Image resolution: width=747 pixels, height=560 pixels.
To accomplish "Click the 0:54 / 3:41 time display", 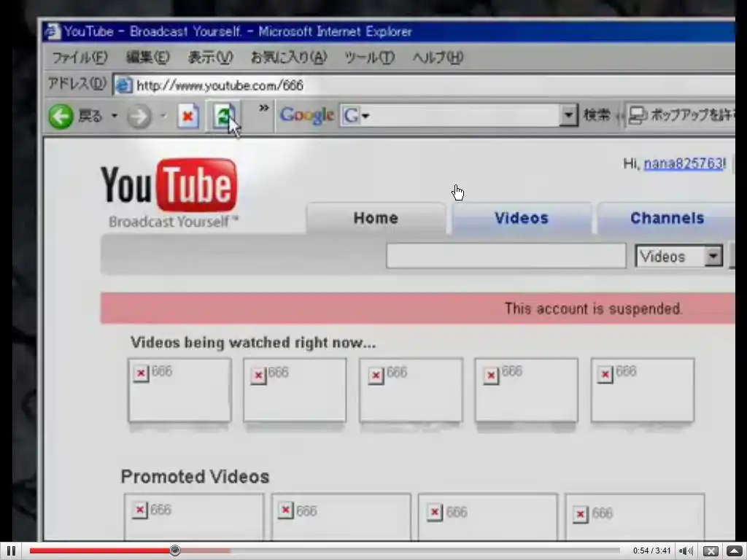I will (651, 551).
